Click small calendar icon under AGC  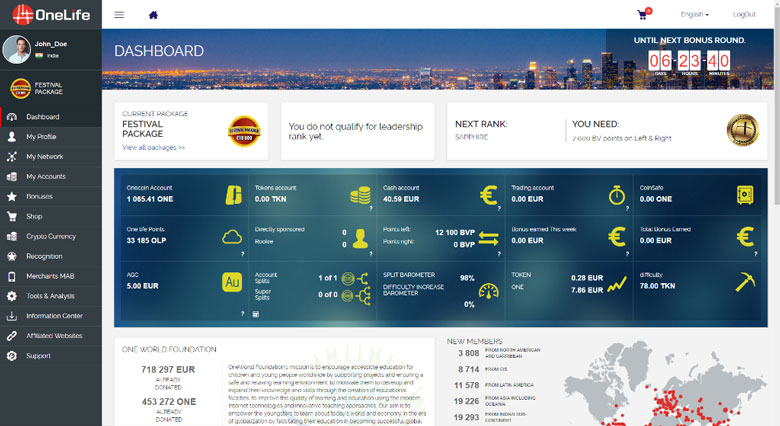tap(256, 314)
